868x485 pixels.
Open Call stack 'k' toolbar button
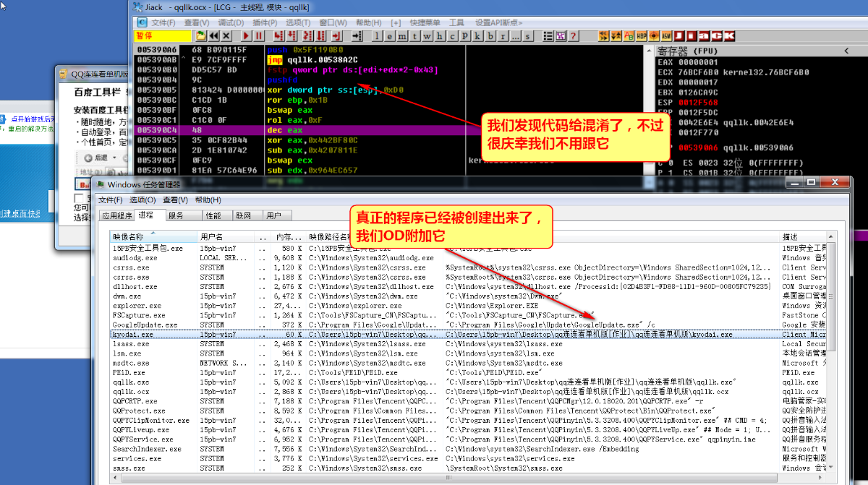pyautogui.click(x=477, y=35)
